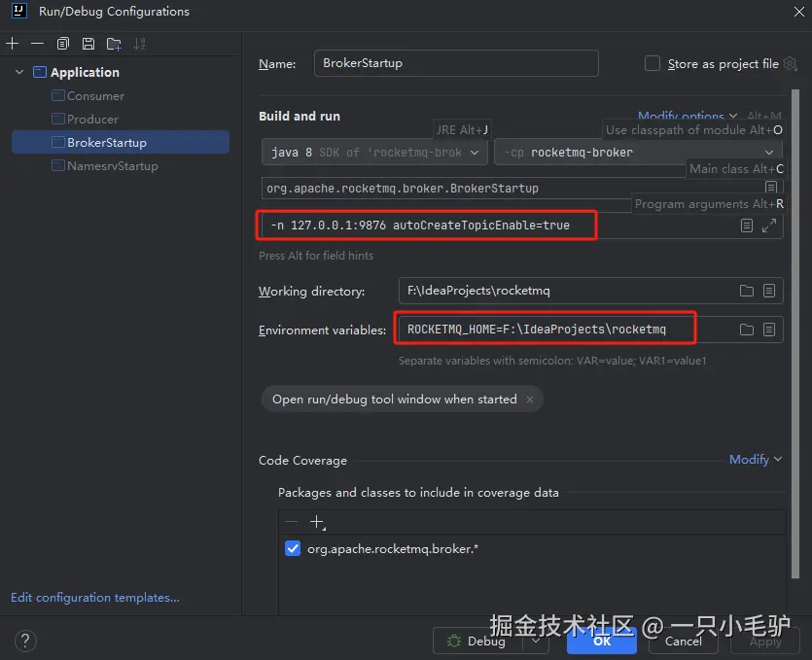This screenshot has height=660, width=812.
Task: Add a new configuration with plus icon
Action: point(13,44)
